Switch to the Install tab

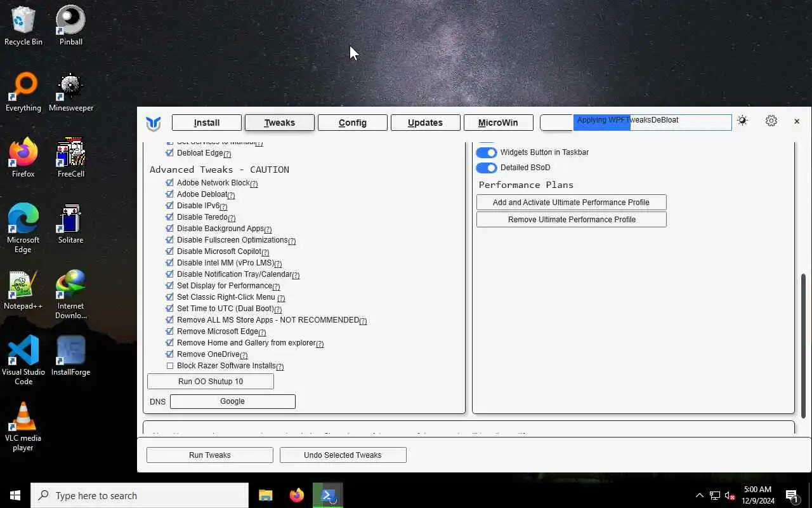click(x=207, y=123)
